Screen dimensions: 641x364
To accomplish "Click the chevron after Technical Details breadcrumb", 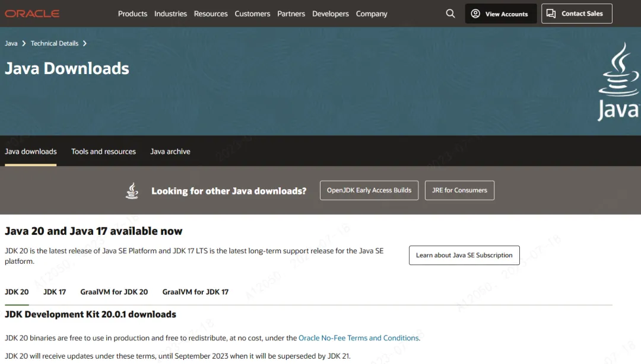I will click(x=85, y=43).
